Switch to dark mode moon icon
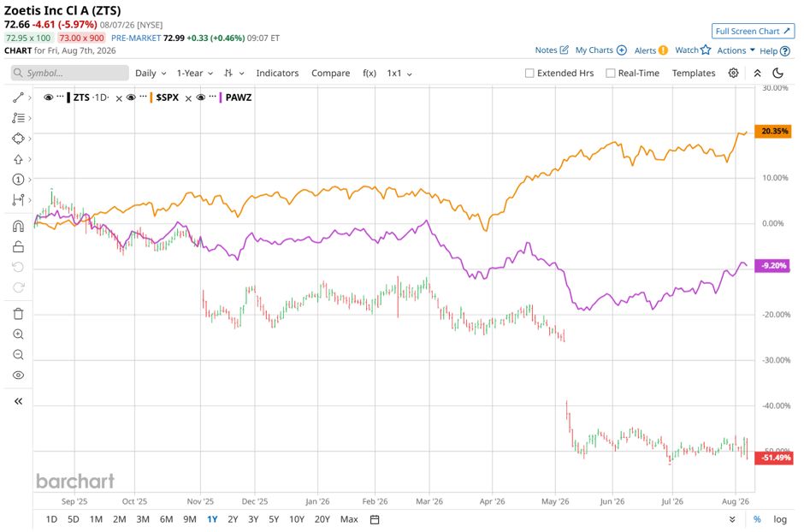 click(x=777, y=73)
